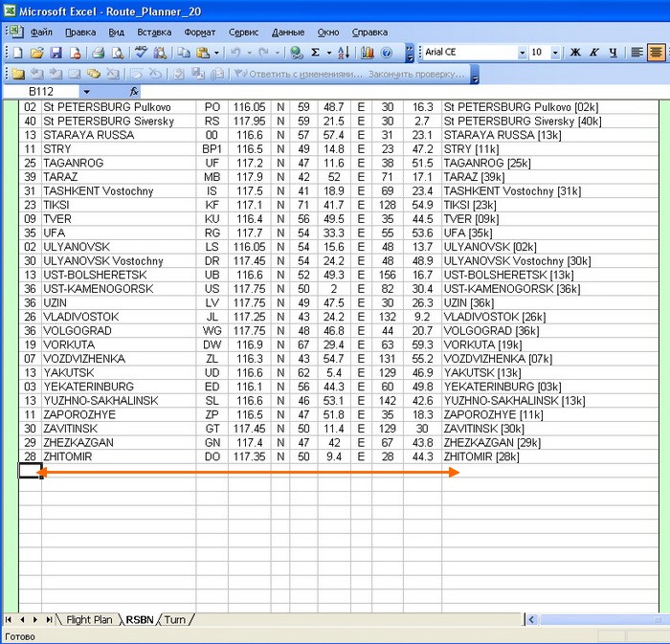Click the Print icon in toolbar
The height and width of the screenshot is (644, 670).
[99, 53]
